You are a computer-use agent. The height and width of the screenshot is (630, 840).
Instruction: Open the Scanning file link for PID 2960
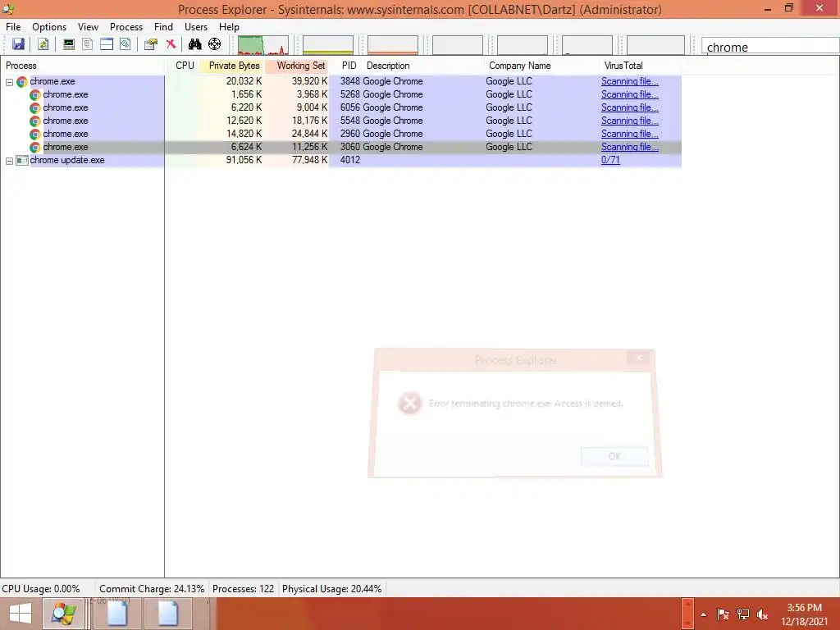[x=629, y=134]
